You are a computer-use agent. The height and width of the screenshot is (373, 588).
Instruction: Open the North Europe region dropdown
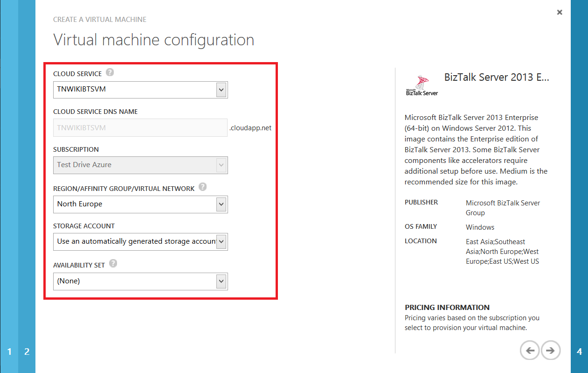pyautogui.click(x=140, y=204)
